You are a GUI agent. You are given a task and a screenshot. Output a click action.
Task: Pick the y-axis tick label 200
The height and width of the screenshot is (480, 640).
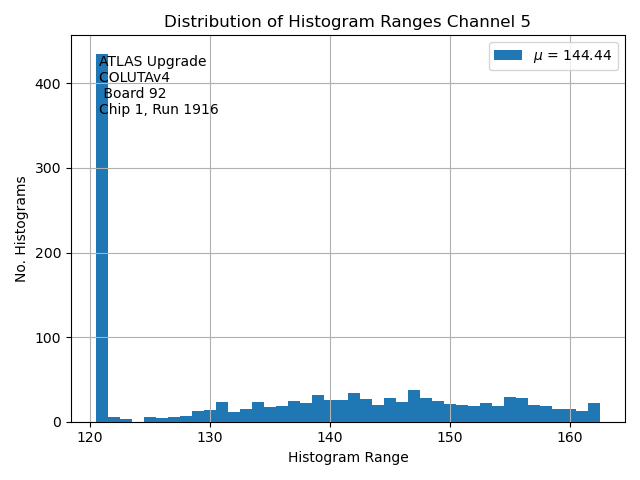pyautogui.click(x=51, y=253)
